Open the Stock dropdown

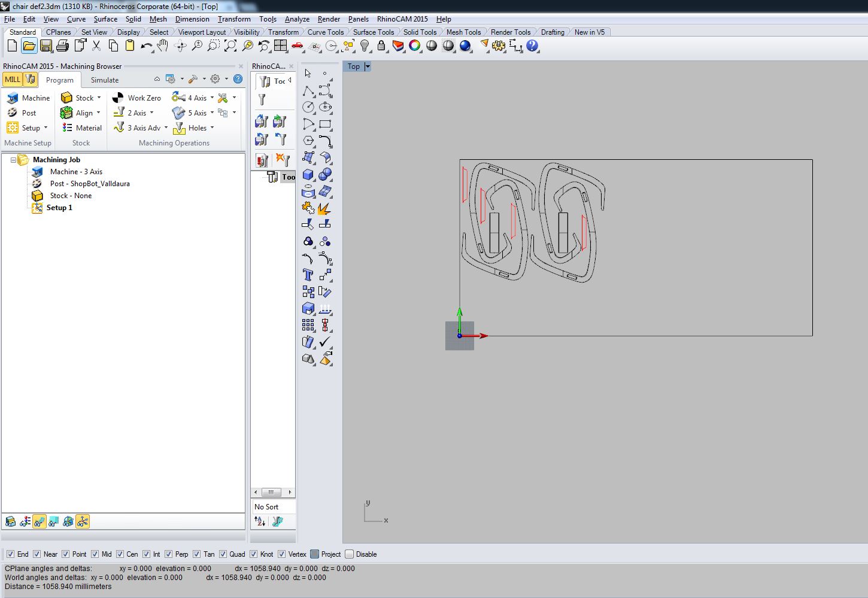pyautogui.click(x=99, y=98)
